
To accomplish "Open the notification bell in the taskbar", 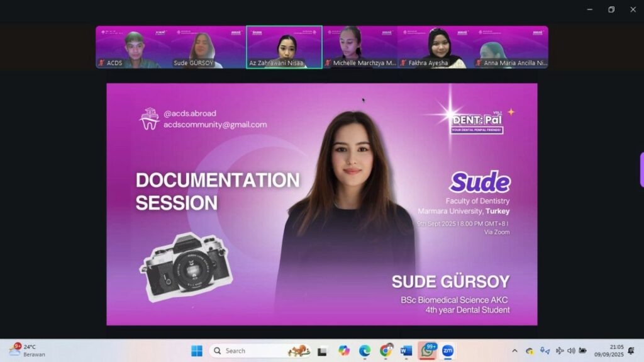I will tap(631, 351).
